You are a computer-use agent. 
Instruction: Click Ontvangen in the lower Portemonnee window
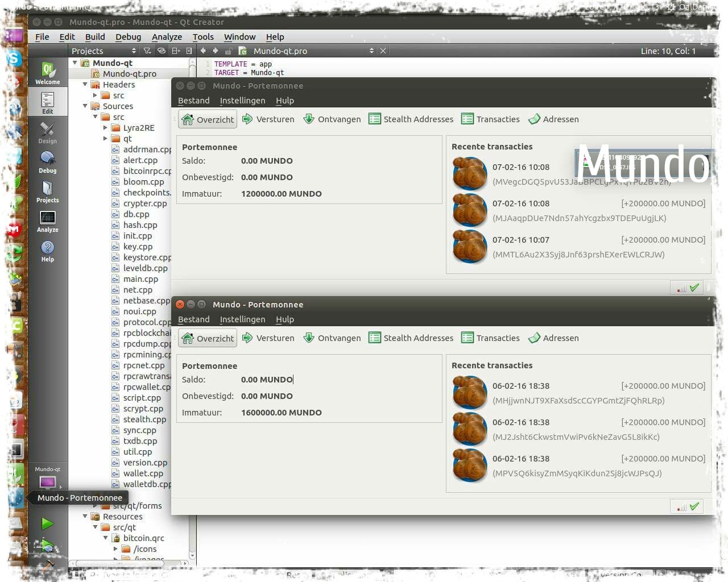pyautogui.click(x=332, y=338)
